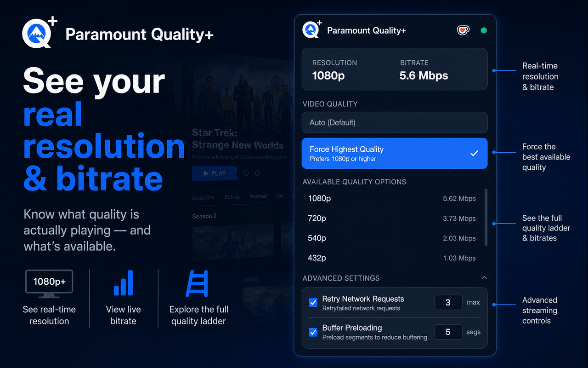
Task: Select Auto (Default) video quality
Action: [395, 122]
